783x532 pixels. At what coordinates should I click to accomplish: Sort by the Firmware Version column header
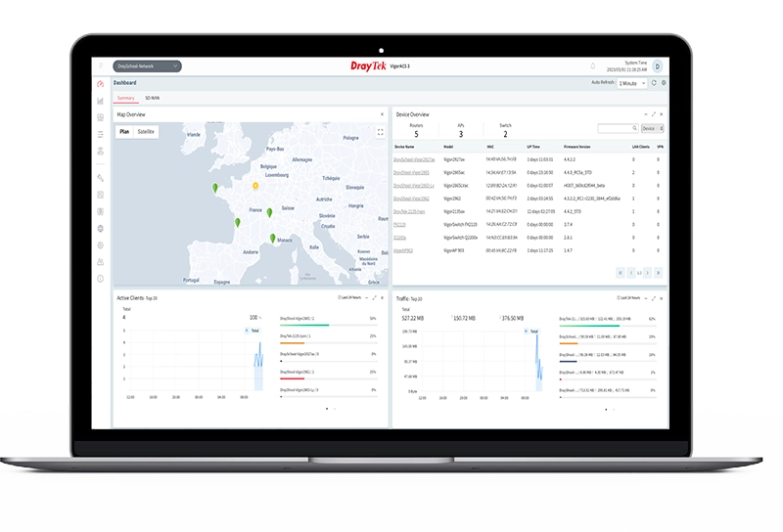click(576, 147)
